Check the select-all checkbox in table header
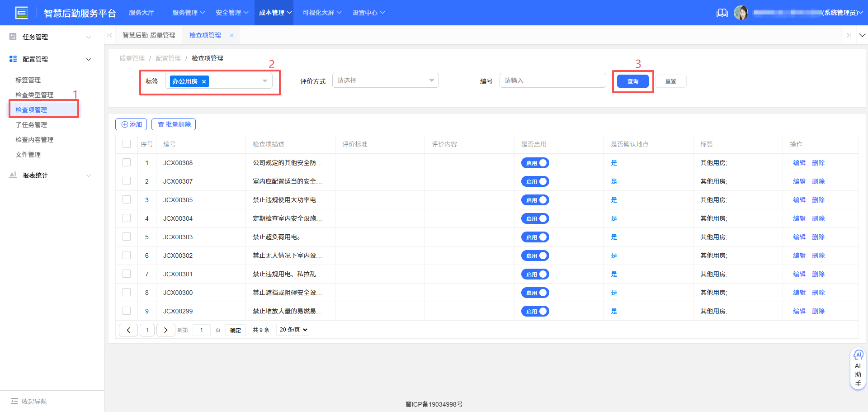 coord(127,143)
